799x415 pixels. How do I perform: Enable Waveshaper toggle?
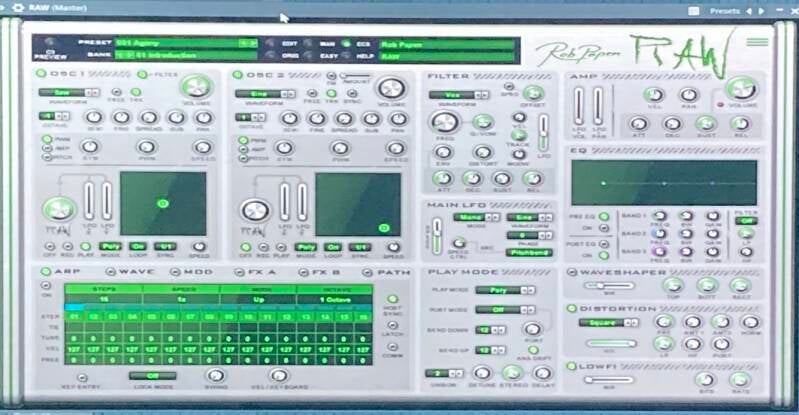pos(572,272)
